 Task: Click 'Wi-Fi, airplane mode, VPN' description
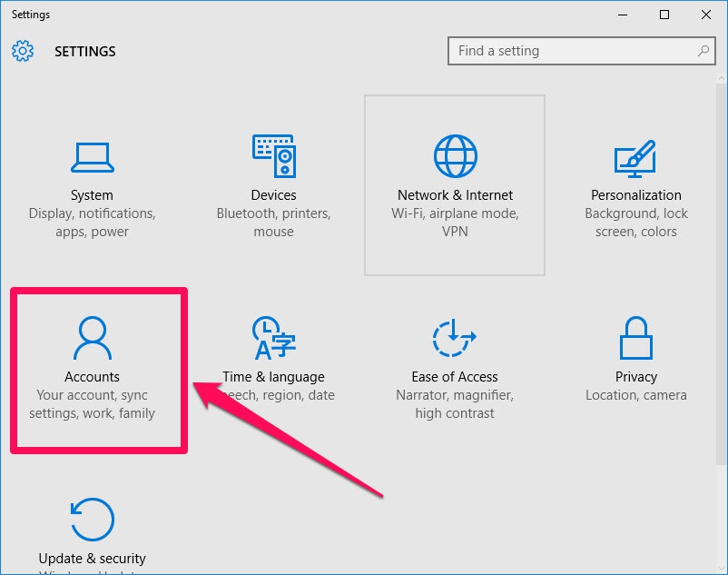point(455,223)
